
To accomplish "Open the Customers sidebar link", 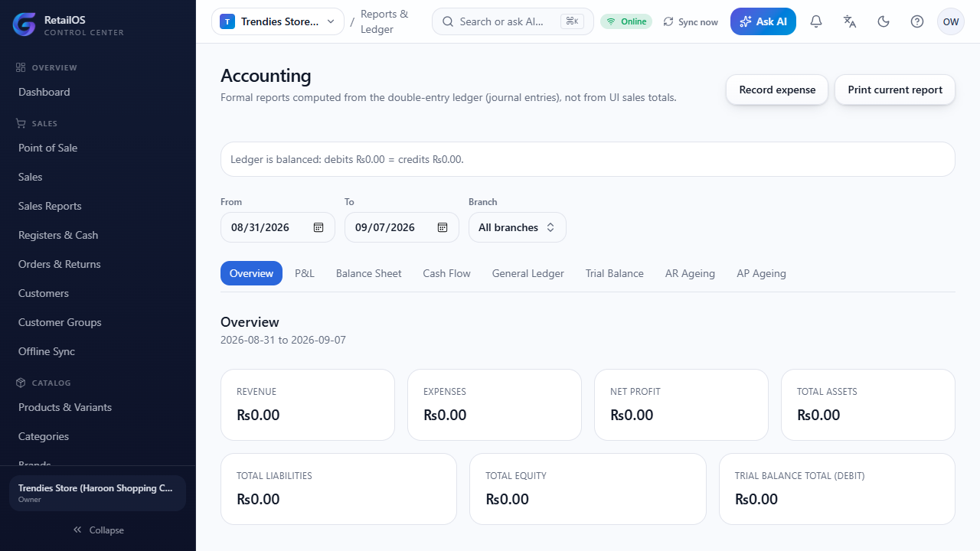I will tap(98, 293).
